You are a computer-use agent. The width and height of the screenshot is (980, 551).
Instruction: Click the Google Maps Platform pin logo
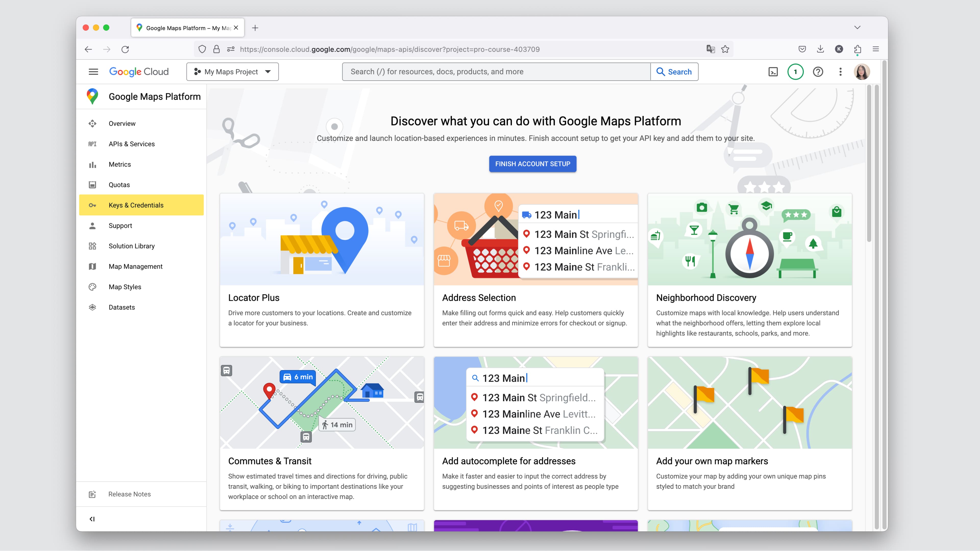tap(92, 96)
